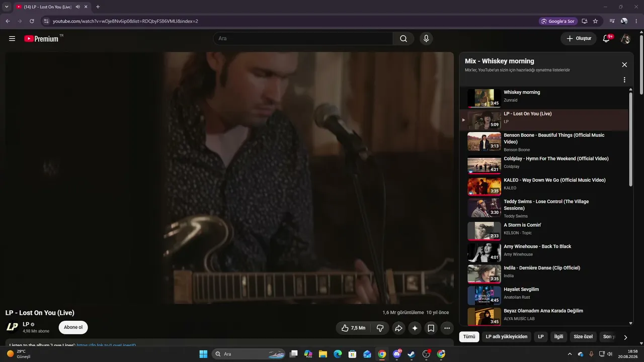This screenshot has height=362, width=644.
Task: Subscribe with the Abone ol button
Action: click(73, 327)
